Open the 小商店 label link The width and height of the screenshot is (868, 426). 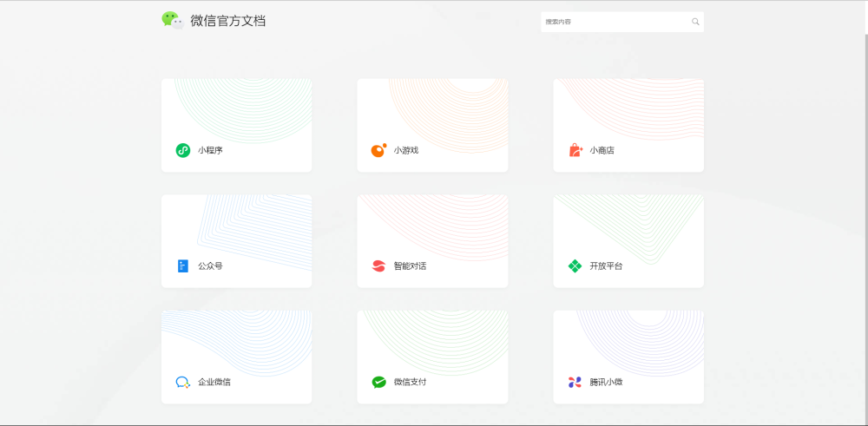[x=602, y=150]
